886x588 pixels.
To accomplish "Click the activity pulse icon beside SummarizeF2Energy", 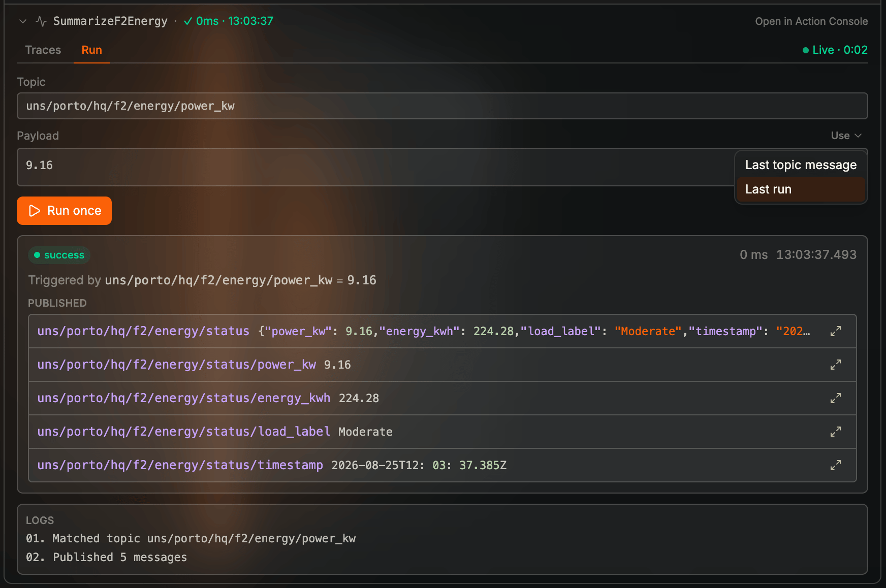I will click(41, 21).
